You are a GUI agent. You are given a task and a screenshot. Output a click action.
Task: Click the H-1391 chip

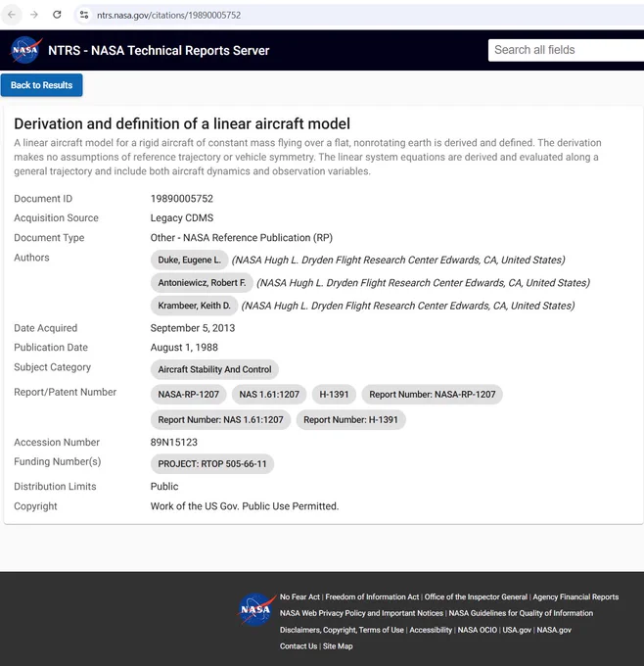tap(334, 395)
